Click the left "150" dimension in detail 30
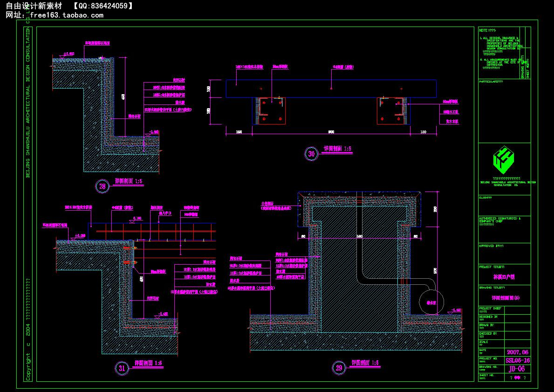 point(239,132)
